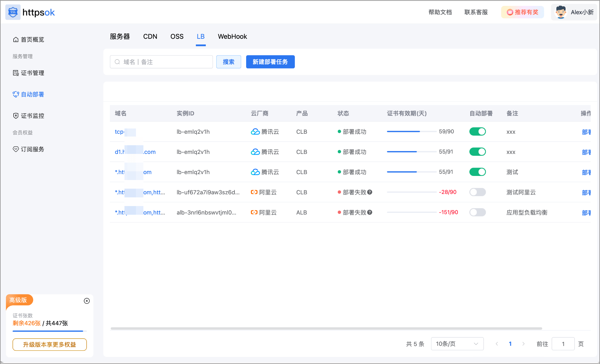600x364 pixels.
Task: Click the 证书有效期(天) column header
Action: (407, 113)
